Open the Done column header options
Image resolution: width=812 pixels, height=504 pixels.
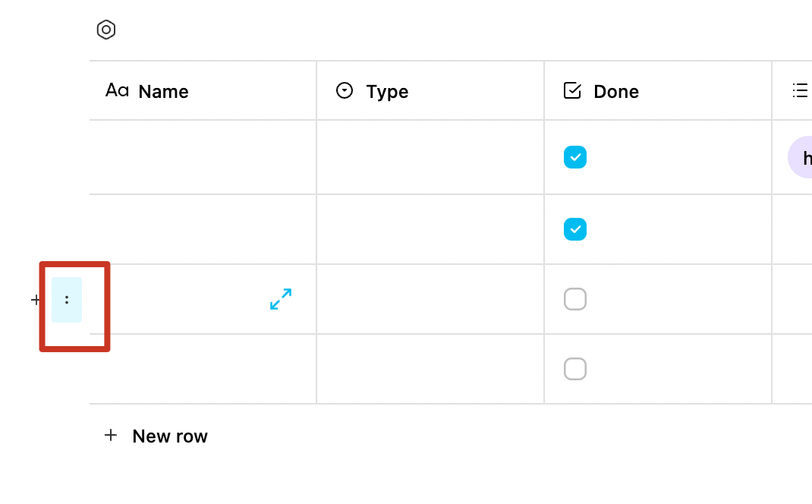click(x=615, y=92)
